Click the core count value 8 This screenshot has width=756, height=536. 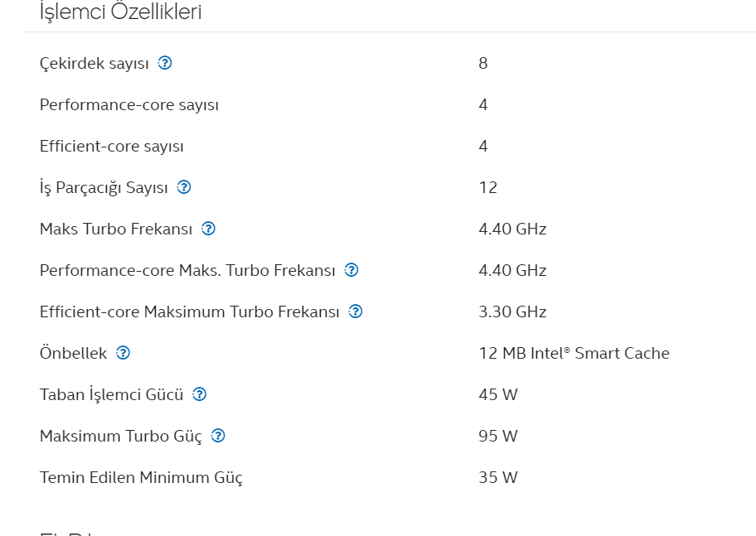tap(483, 63)
